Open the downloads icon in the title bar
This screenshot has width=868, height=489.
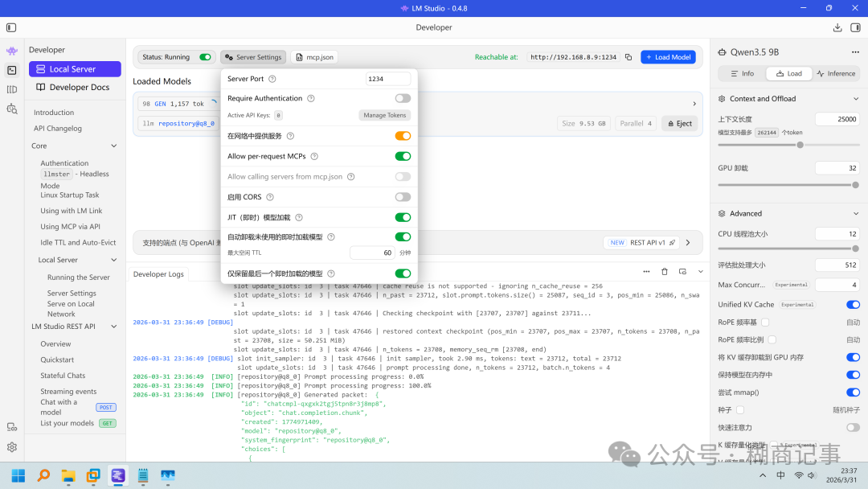pos(837,27)
